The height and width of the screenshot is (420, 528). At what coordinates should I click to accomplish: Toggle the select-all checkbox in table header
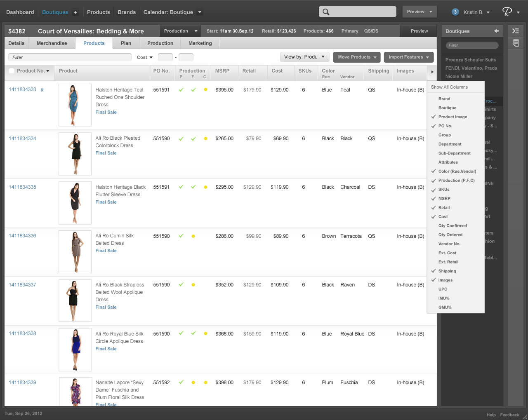pos(12,71)
